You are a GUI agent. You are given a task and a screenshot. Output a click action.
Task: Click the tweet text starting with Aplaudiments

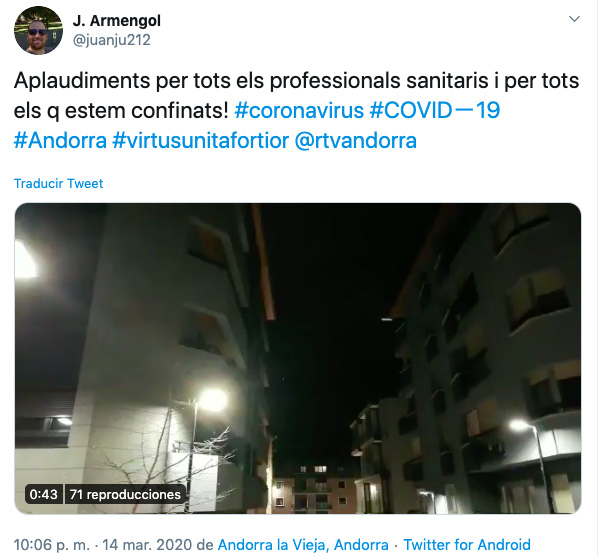coord(296,111)
